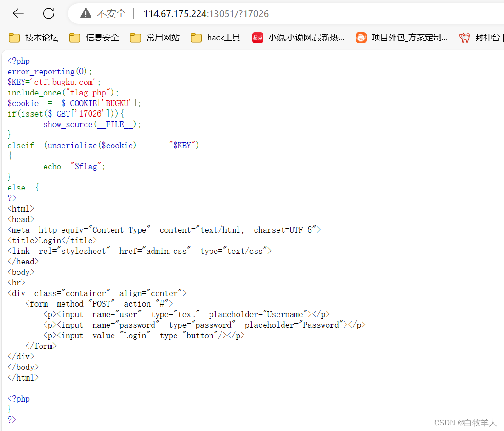Click the 信息安全 folder icon
504x431 pixels.
pos(74,37)
